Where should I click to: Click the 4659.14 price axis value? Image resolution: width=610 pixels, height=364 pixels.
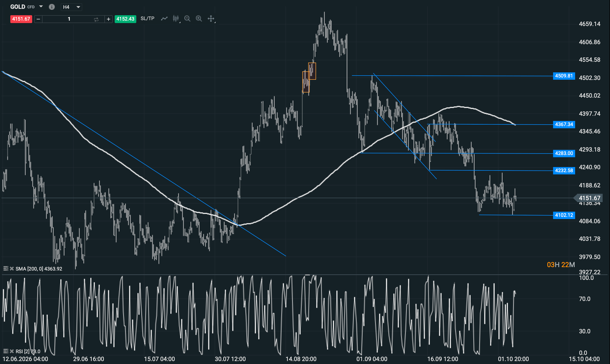pyautogui.click(x=589, y=24)
